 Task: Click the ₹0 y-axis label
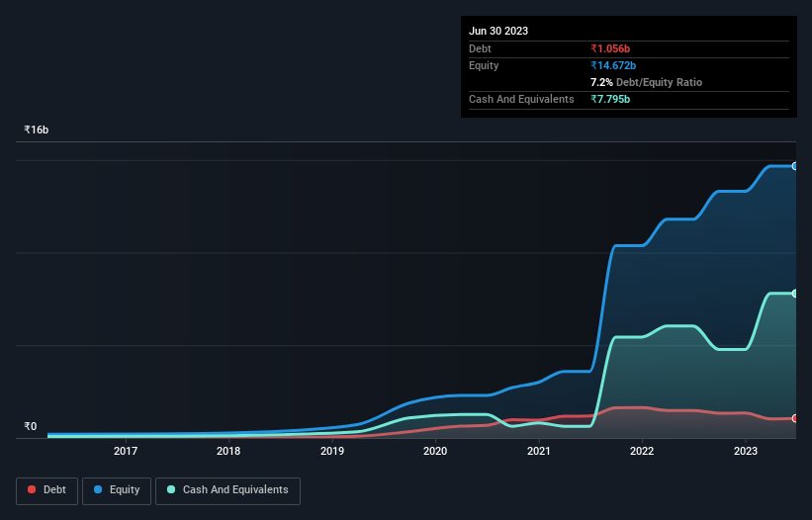pos(31,426)
